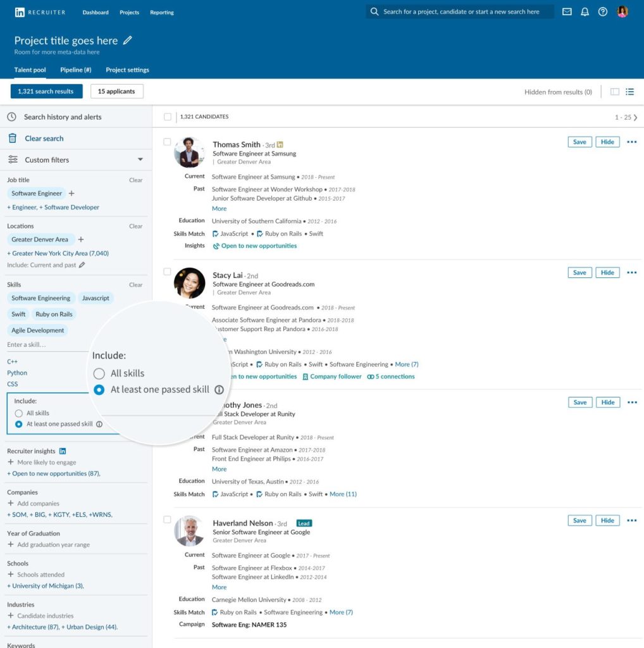Add Candidate industries with plus icon
The height and width of the screenshot is (648, 644).
tap(11, 615)
